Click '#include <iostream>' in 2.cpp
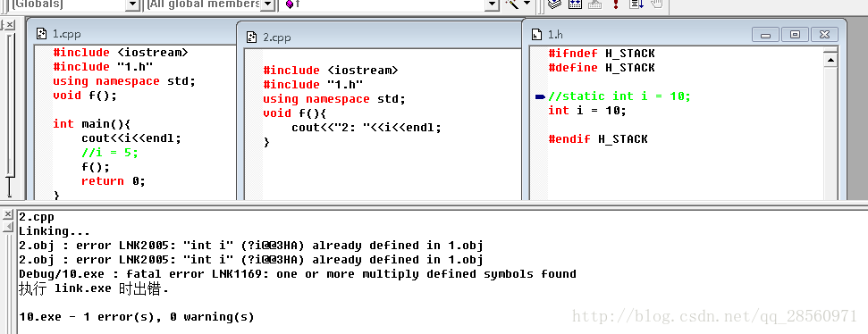This screenshot has width=868, height=334. pos(331,71)
